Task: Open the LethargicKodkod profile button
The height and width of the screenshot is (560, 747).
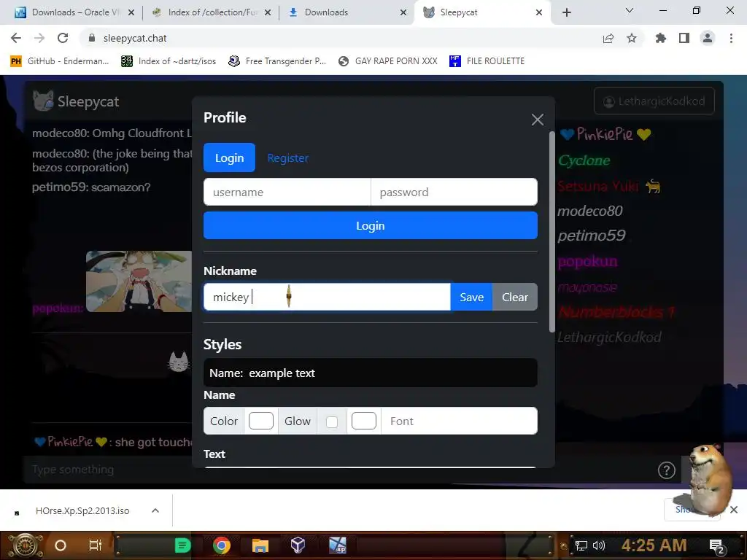Action: [x=654, y=101]
